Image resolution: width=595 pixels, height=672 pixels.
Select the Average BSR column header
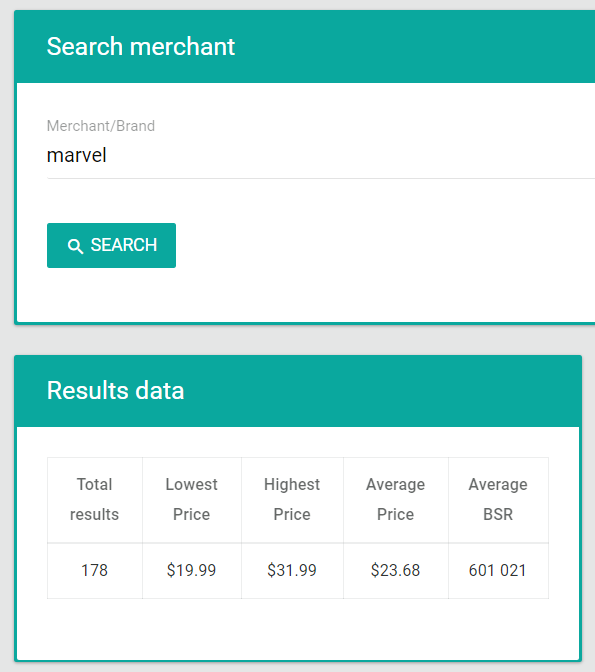(498, 500)
